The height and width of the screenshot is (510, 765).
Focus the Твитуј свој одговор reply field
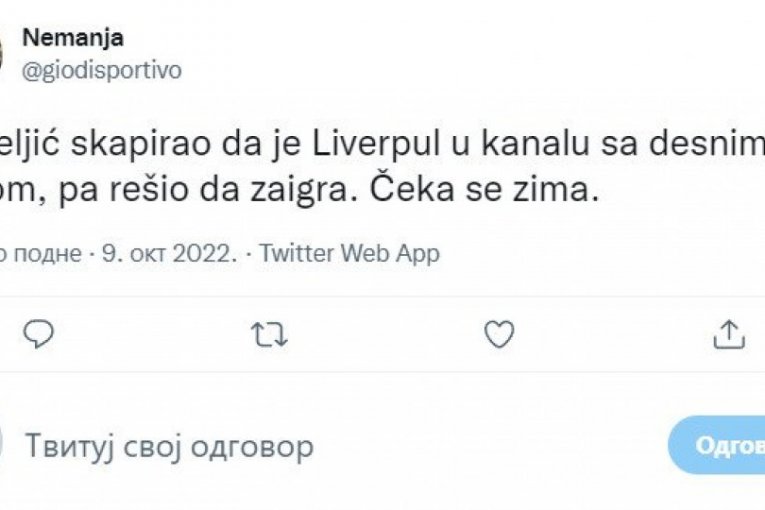click(170, 445)
